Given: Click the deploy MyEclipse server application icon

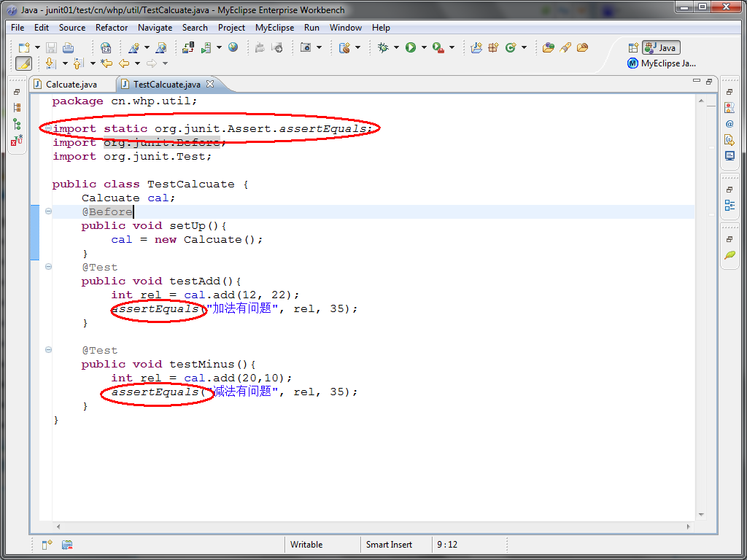Looking at the screenshot, I should click(x=189, y=47).
